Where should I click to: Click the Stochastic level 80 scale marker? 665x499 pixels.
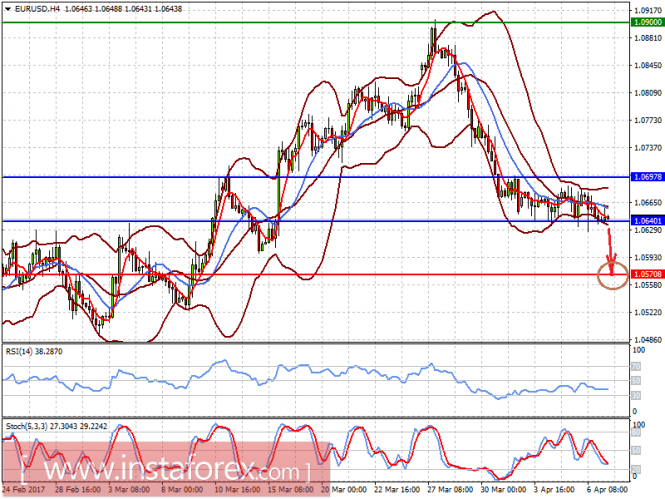click(636, 433)
